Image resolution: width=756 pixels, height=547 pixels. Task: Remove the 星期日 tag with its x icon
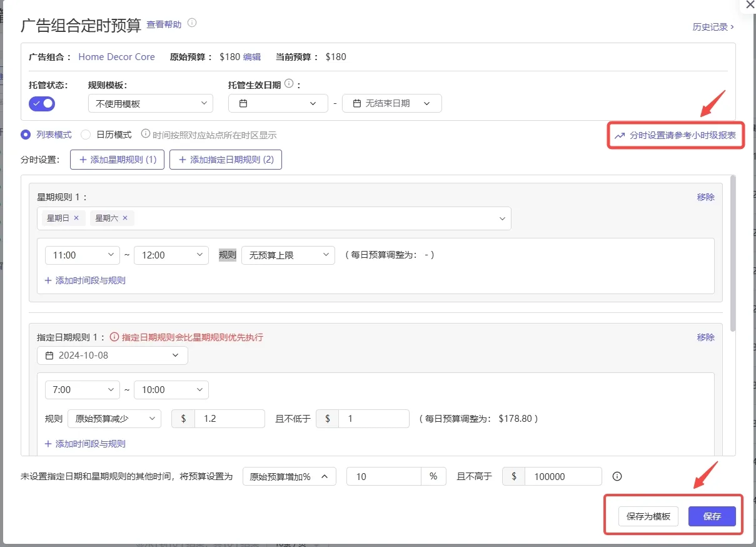[76, 218]
